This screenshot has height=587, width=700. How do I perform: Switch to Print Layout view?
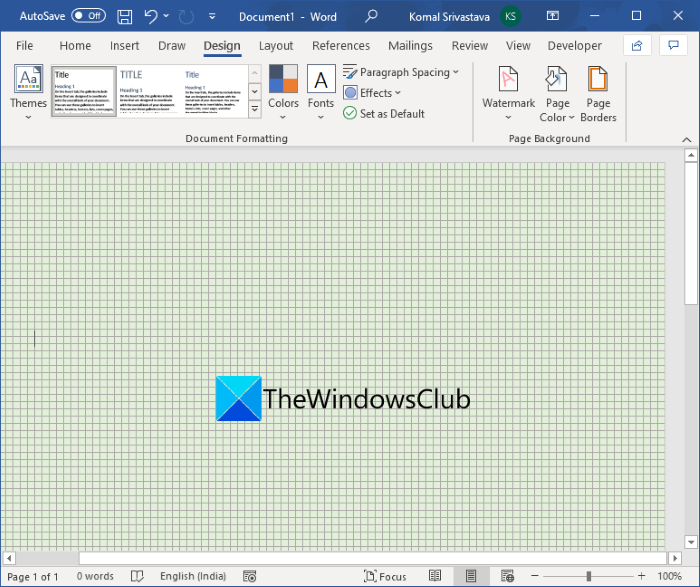click(x=471, y=576)
